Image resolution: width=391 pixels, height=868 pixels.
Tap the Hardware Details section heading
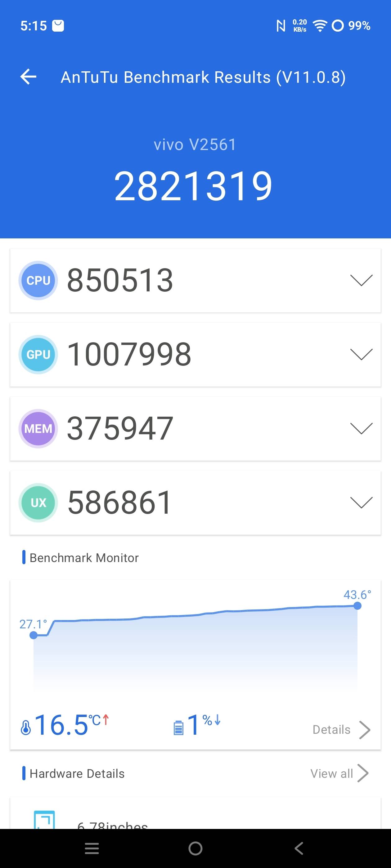pos(77,773)
